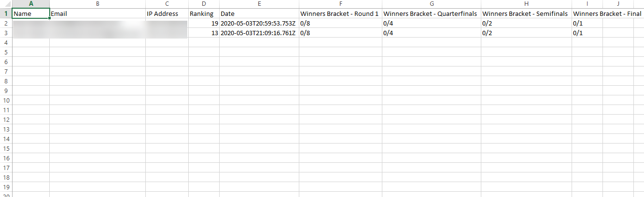Select the Ranking header cell
Viewport: 644px width, 197px height.
pos(204,13)
